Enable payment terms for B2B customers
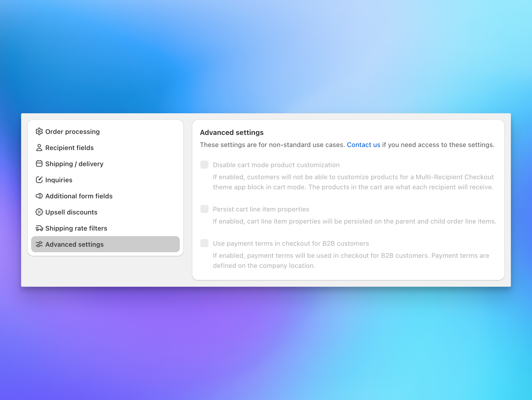 (204, 243)
